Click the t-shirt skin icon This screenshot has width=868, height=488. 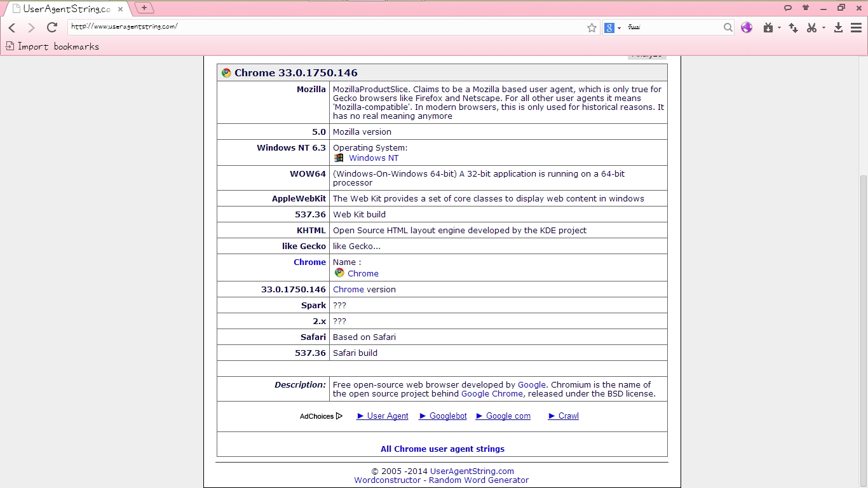tap(806, 8)
